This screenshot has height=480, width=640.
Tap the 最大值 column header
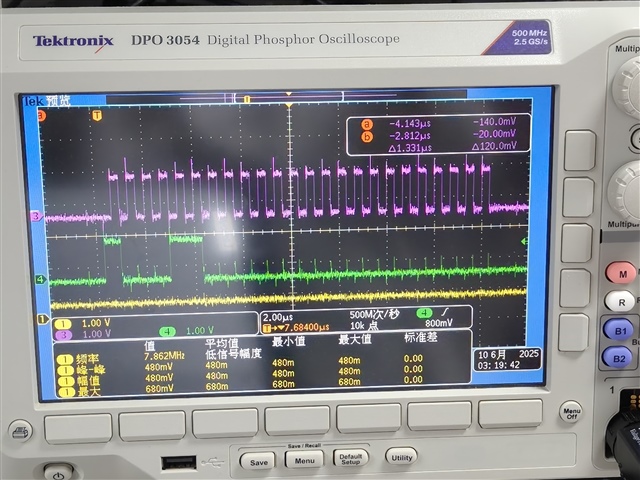coord(355,339)
